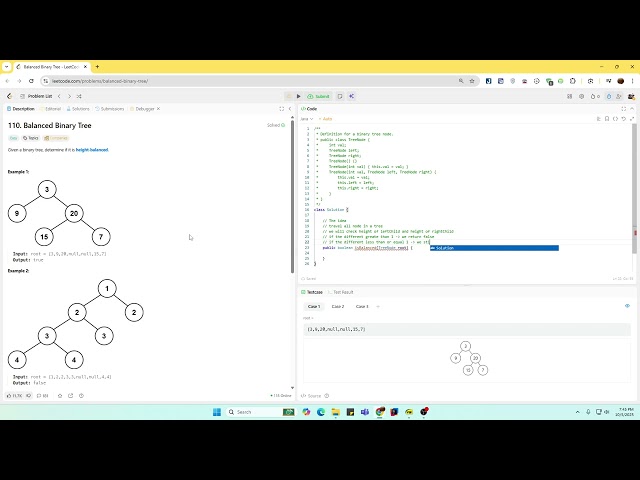Click the LeetCode logo home icon
The image size is (640, 480).
9,96
